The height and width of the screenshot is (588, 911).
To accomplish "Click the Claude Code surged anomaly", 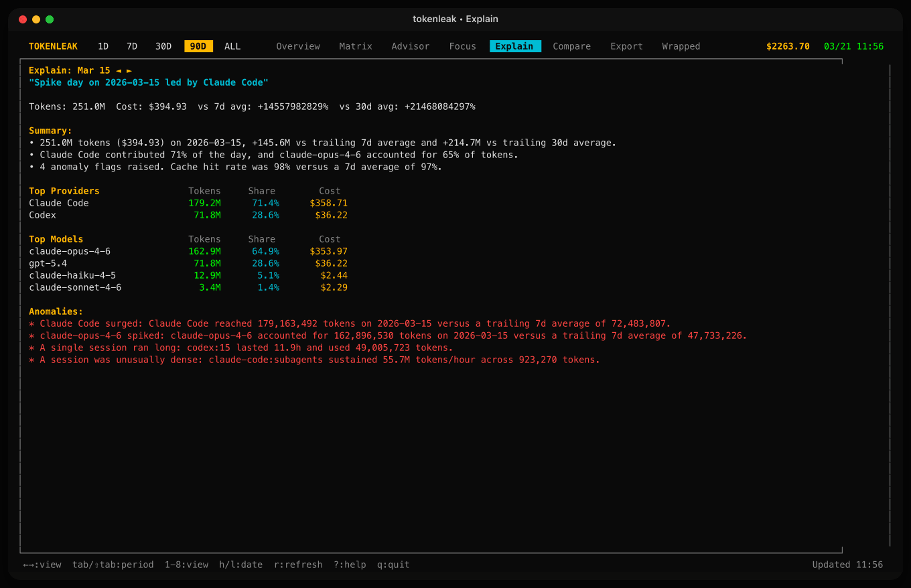I will pos(350,323).
